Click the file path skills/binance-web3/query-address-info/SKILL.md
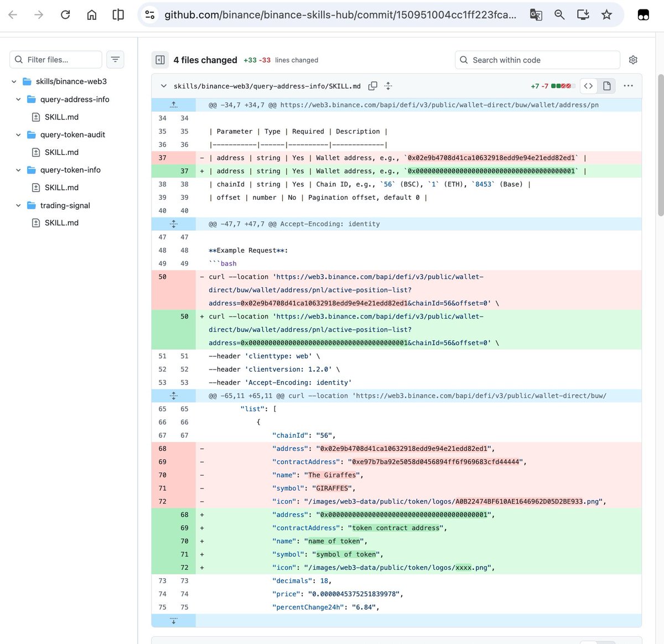The image size is (664, 644). point(267,86)
